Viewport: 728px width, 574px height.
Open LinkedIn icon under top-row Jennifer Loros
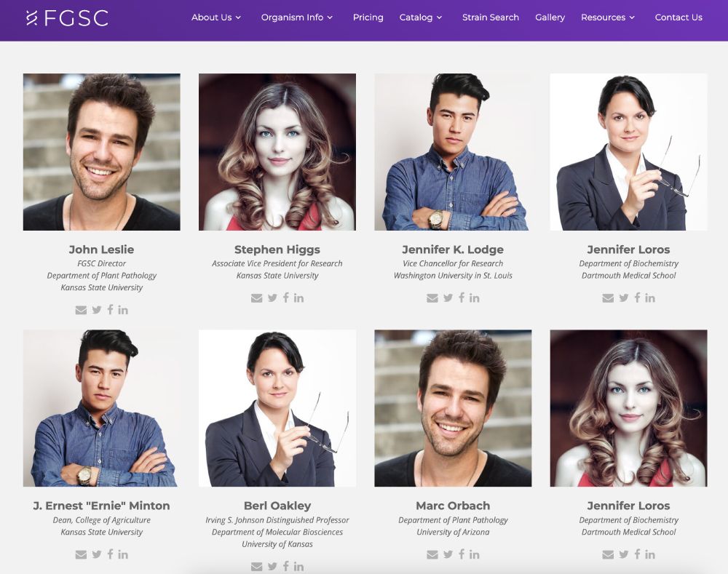pyautogui.click(x=650, y=298)
